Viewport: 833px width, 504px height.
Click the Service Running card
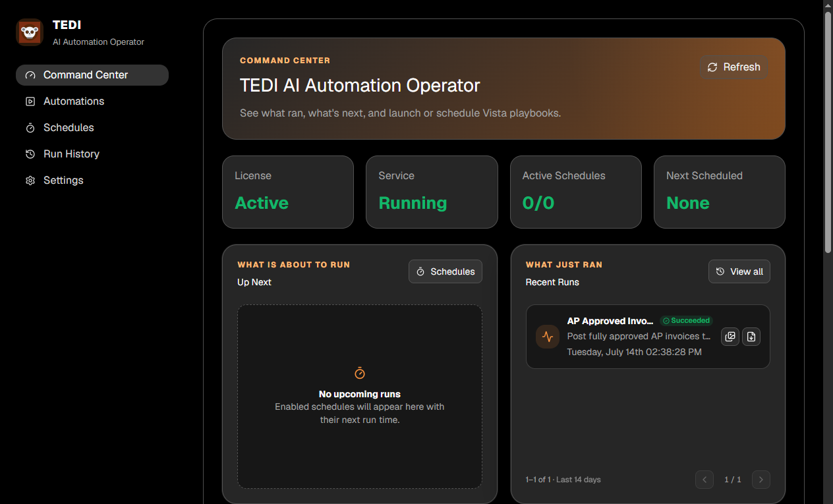point(432,192)
